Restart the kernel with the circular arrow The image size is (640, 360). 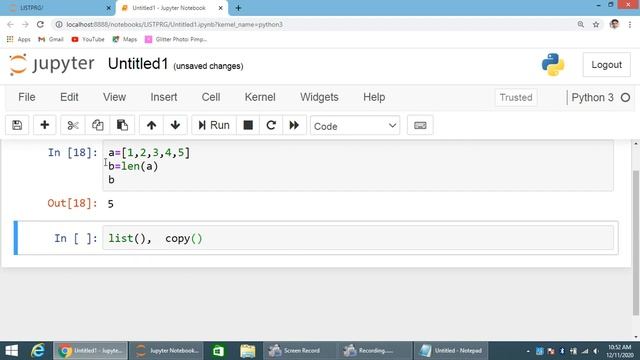tap(271, 125)
